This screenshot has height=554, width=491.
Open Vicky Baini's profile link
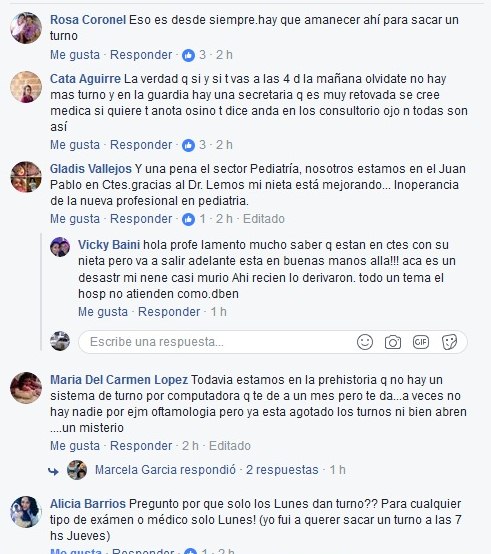pos(109,244)
